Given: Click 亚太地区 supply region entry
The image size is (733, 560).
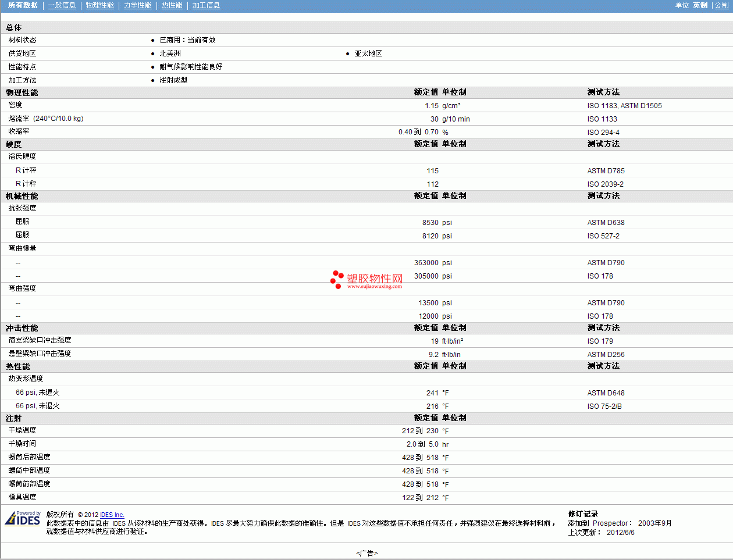Looking at the screenshot, I should tap(368, 53).
